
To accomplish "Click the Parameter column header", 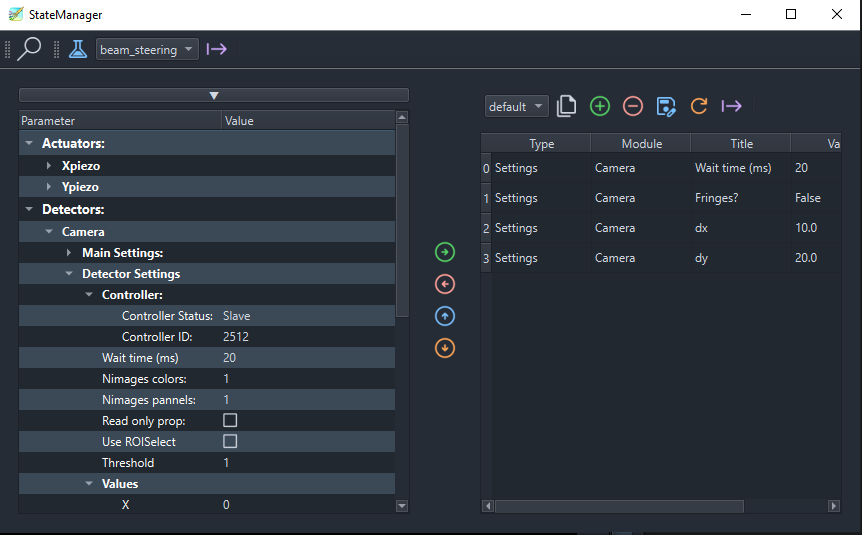I will pyautogui.click(x=120, y=120).
